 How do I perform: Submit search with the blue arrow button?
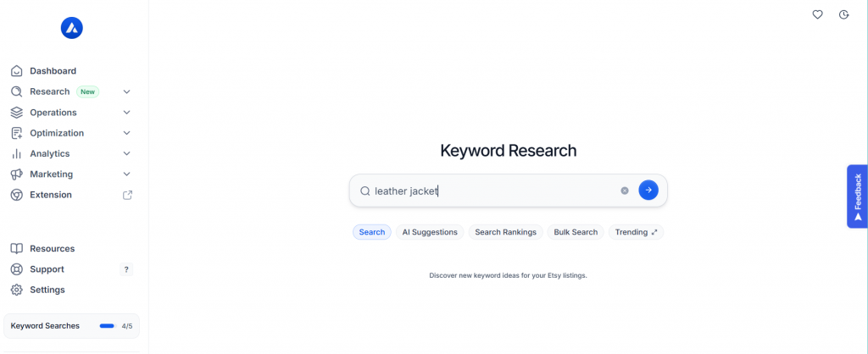tap(648, 191)
